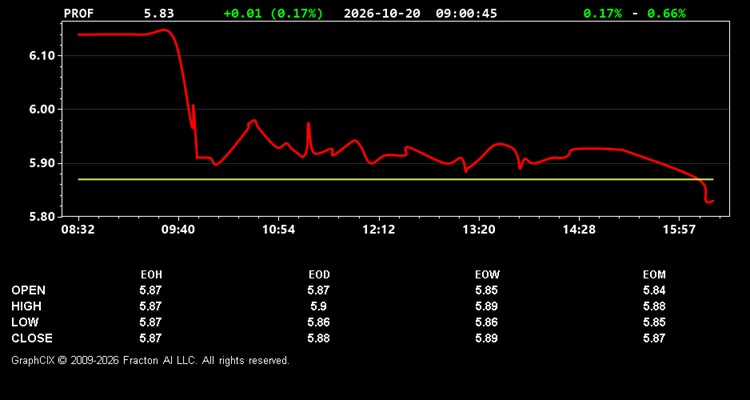Click the 10:54 time axis label
Viewport: 750px width, 400px height.
point(278,230)
